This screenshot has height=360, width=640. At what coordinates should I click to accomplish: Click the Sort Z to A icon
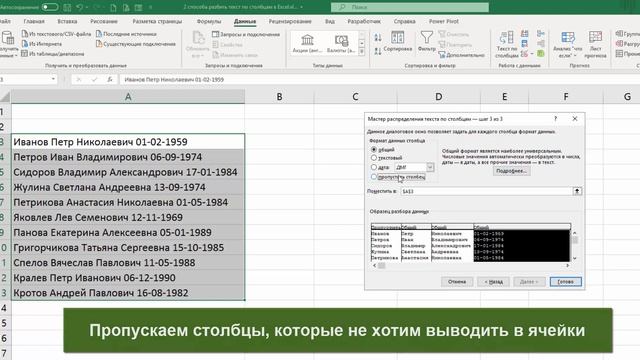378,51
